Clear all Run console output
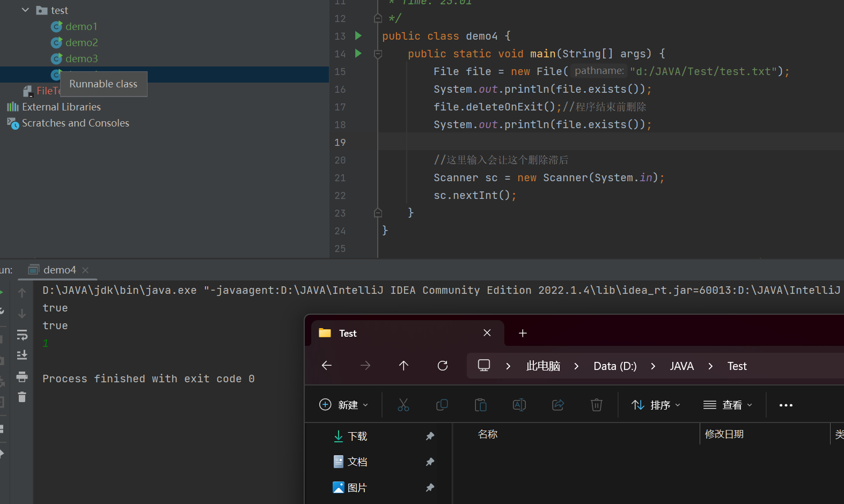The width and height of the screenshot is (844, 504). pos(22,397)
